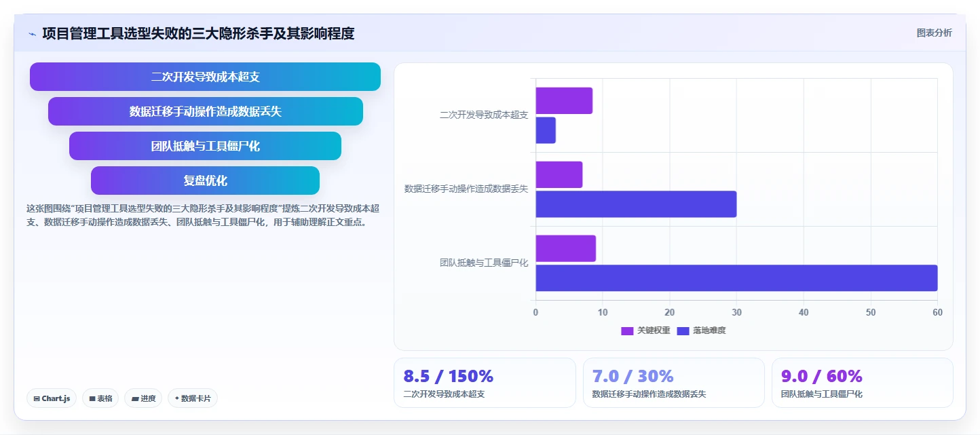This screenshot has width=980, height=435.
Task: Click the x-axis tick value 30
Action: [736, 312]
